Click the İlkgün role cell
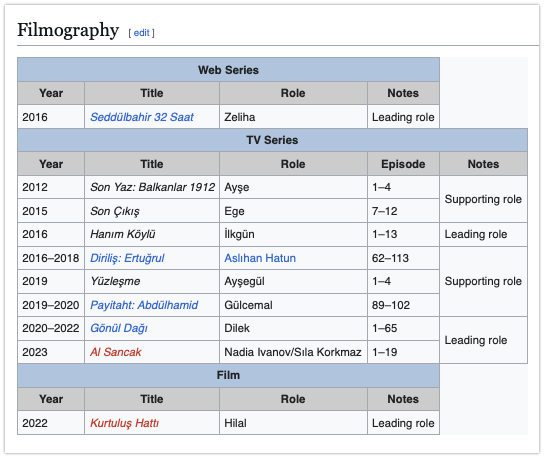The height and width of the screenshot is (458, 544). [x=293, y=235]
